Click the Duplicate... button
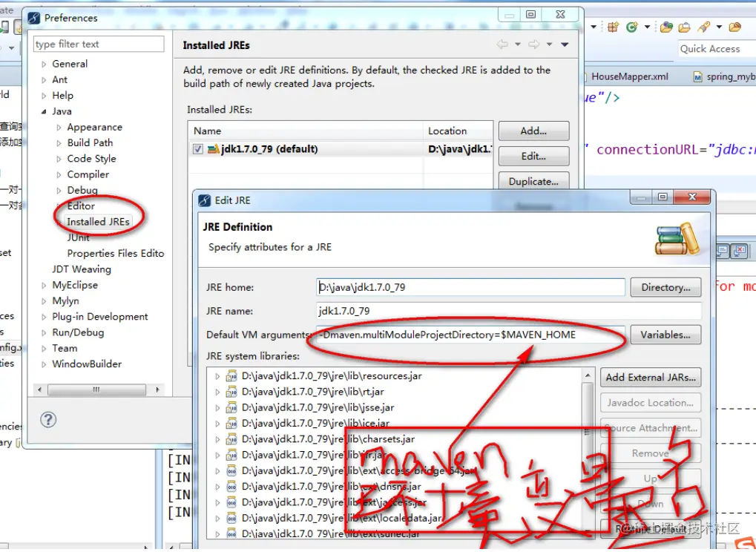The width and height of the screenshot is (756, 552). click(533, 182)
